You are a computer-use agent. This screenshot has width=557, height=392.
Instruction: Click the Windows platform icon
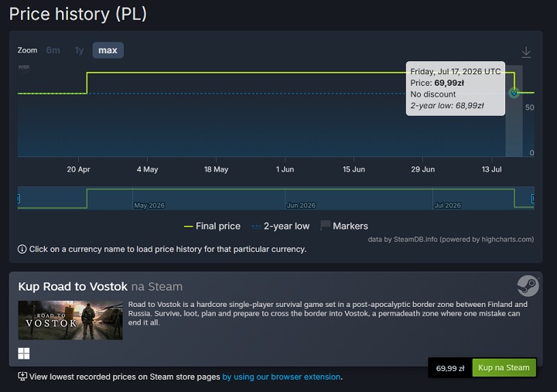(x=24, y=353)
